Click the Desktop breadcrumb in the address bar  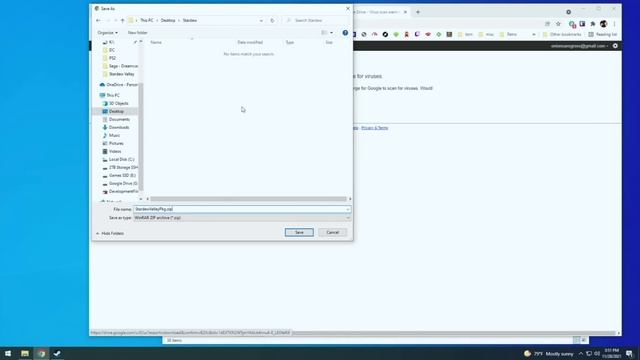168,20
